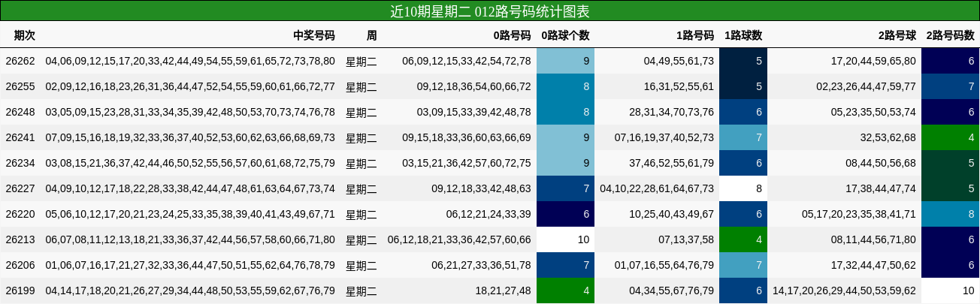Viewport: 980px width, 304px height.
Task: Select issue number 26206
Action: click(20, 265)
